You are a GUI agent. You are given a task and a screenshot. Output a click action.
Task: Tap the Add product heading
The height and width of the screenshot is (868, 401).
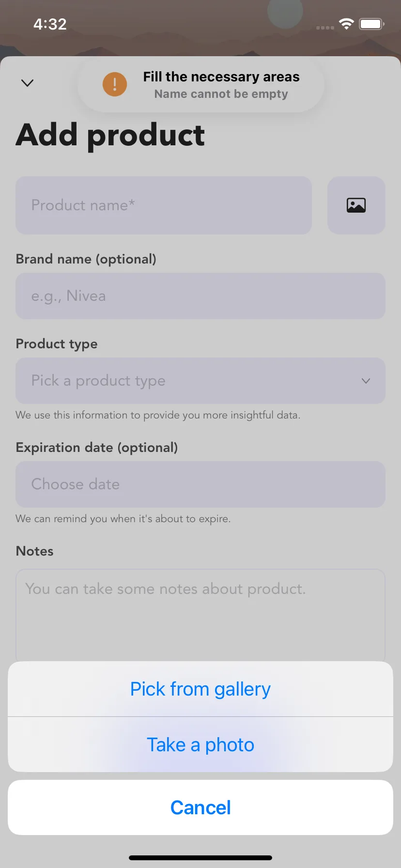(110, 135)
